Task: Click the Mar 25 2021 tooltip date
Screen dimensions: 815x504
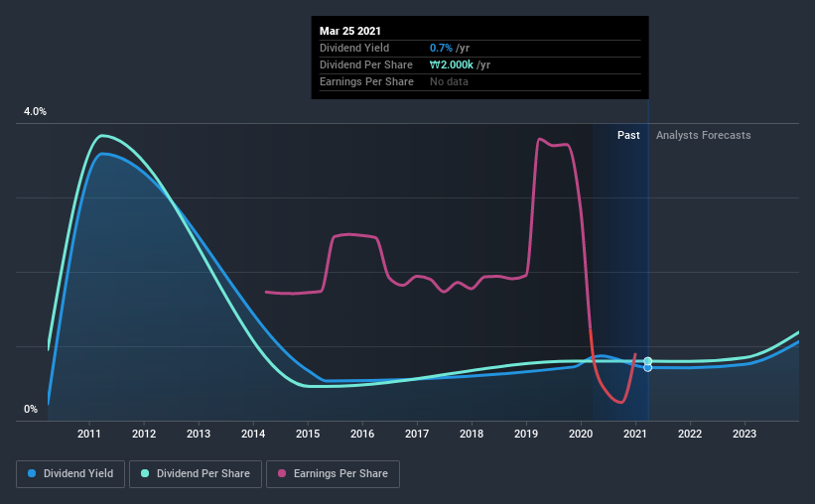Action: point(349,31)
